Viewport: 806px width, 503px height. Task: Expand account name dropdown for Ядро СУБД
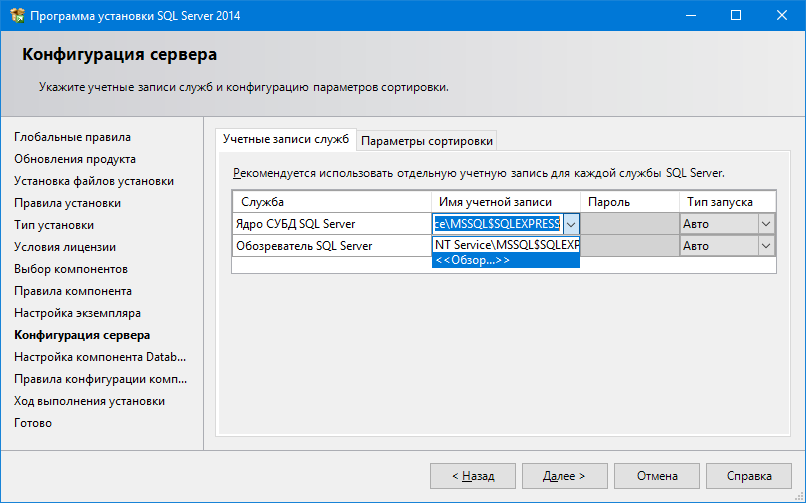click(571, 224)
